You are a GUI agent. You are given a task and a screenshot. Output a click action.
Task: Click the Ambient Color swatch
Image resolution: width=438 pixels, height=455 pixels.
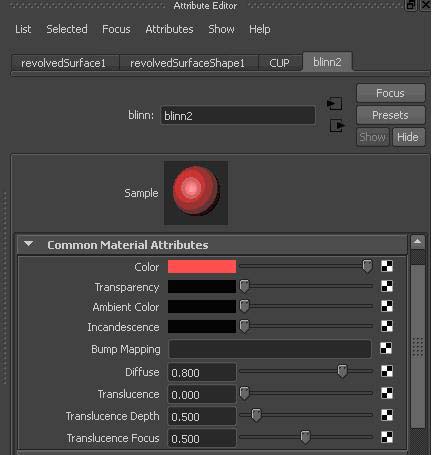202,306
